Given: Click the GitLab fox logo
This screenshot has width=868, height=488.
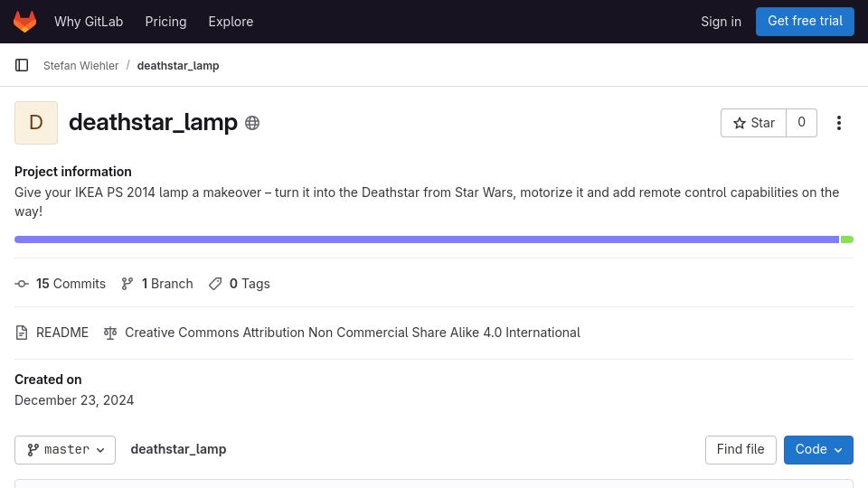Looking at the screenshot, I should coord(25,22).
